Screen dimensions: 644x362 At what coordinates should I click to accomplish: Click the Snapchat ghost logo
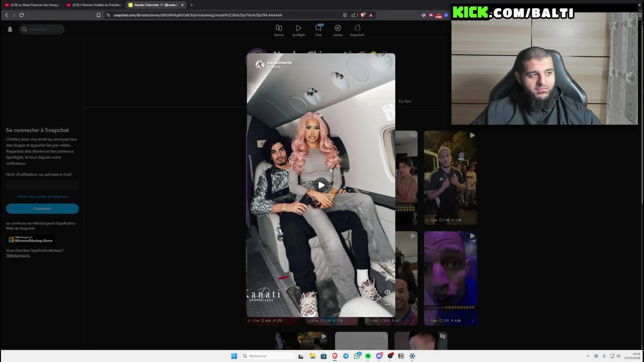point(10,29)
